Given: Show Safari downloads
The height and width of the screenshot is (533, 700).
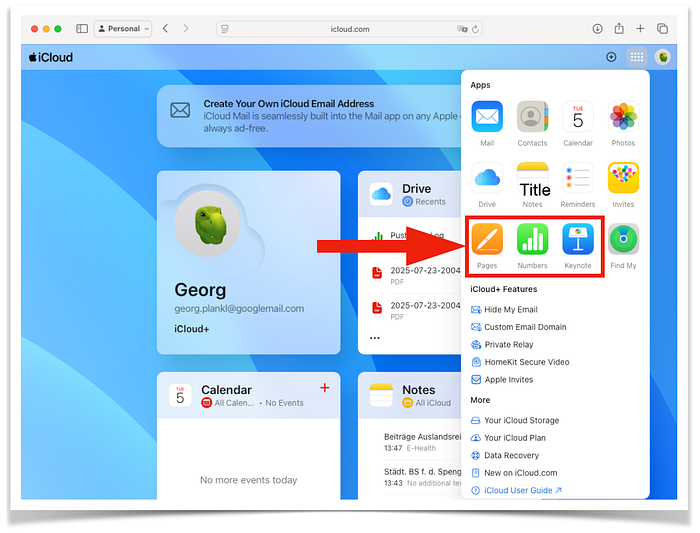Looking at the screenshot, I should [x=597, y=29].
